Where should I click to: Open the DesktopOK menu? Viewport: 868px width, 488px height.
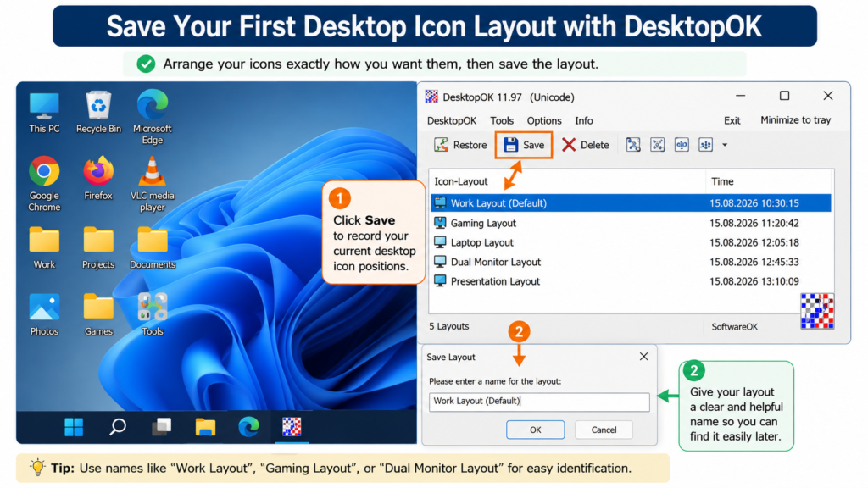point(452,120)
